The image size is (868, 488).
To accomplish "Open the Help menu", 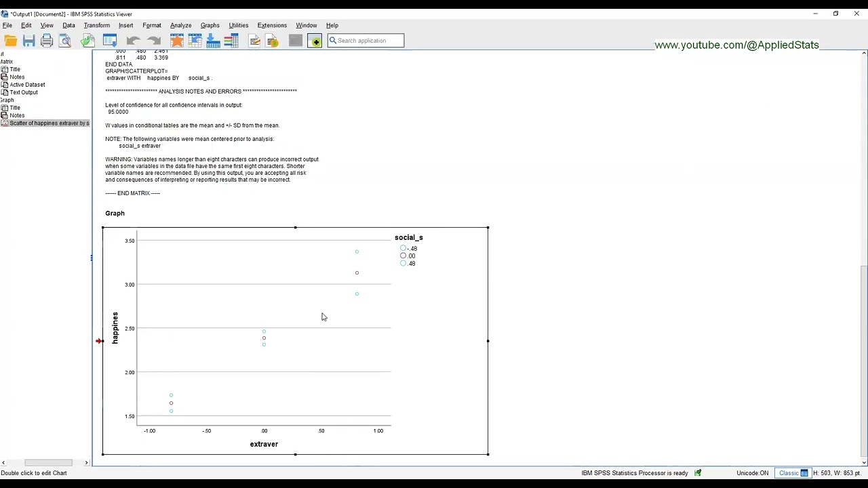I will (x=332, y=25).
